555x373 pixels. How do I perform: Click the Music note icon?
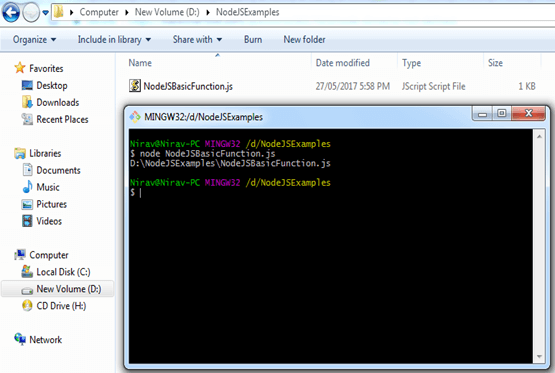[27, 186]
